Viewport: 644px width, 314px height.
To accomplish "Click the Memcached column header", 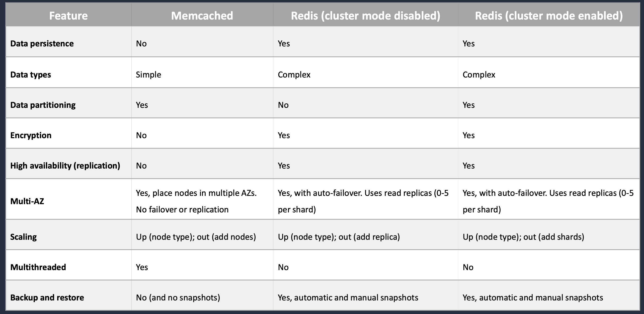I will pos(202,16).
